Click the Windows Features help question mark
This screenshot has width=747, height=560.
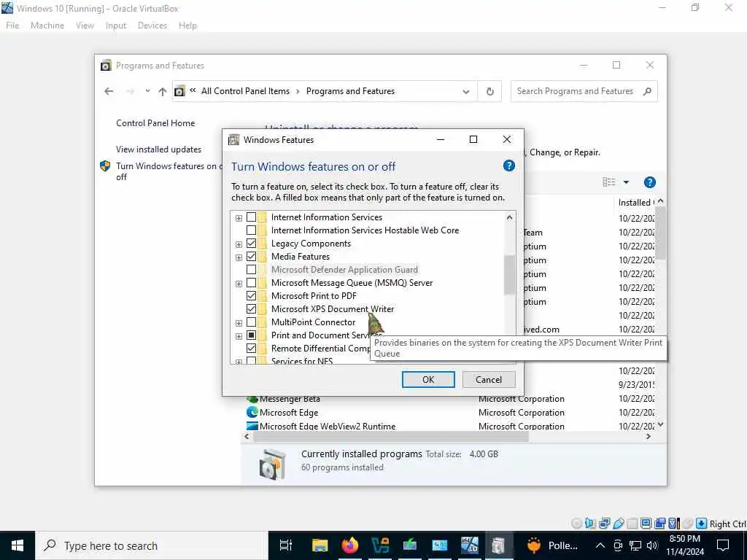508,166
